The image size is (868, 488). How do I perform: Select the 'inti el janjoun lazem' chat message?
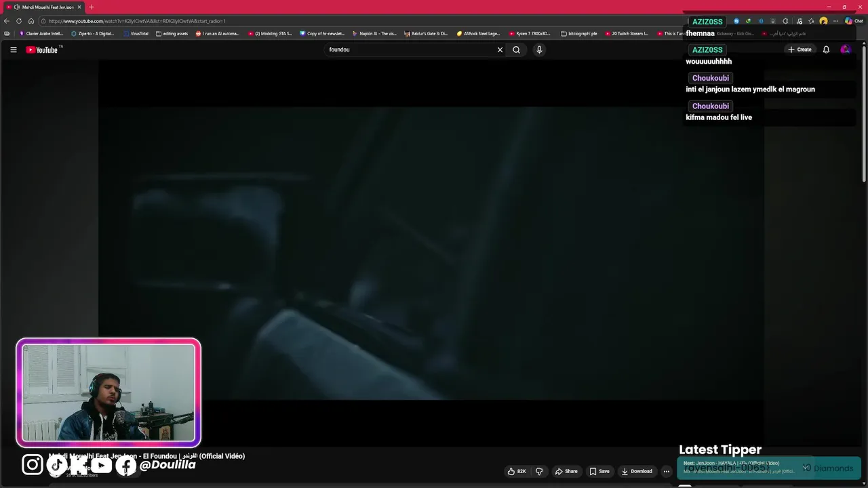point(750,89)
